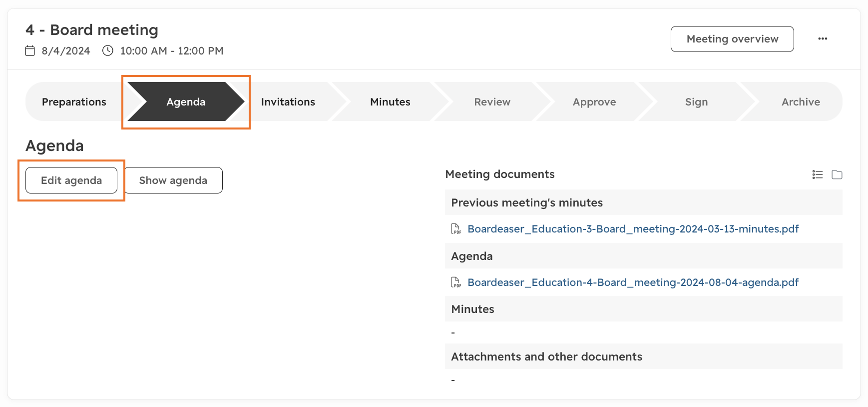Go to the Archive step
Image resolution: width=868 pixels, height=407 pixels.
click(801, 102)
